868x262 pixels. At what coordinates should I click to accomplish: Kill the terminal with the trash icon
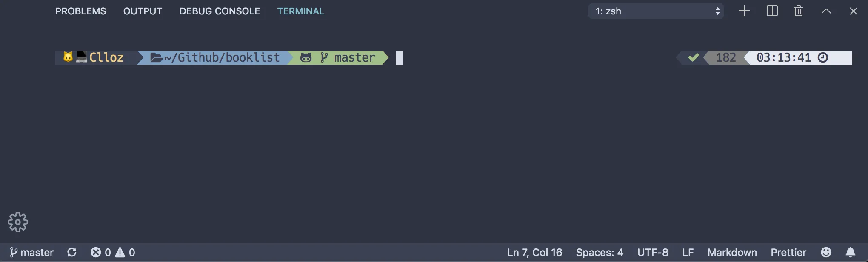pos(799,11)
